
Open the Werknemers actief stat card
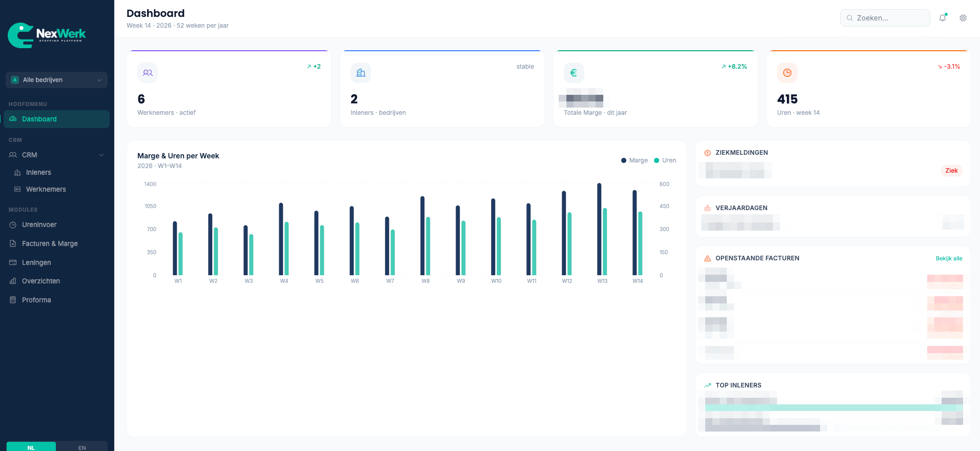pos(229,89)
